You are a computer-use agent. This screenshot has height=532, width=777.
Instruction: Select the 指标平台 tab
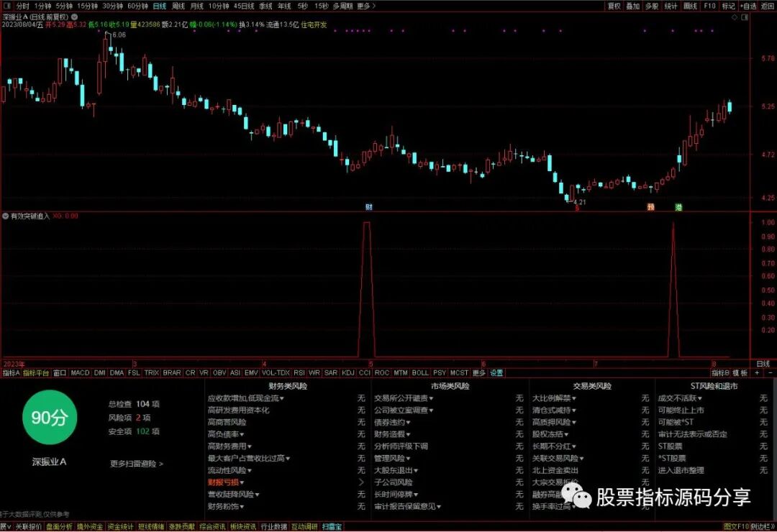36,373
